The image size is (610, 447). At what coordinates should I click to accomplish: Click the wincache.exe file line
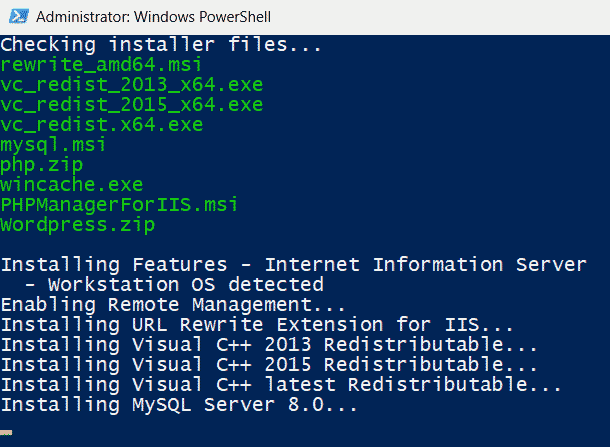pyautogui.click(x=72, y=184)
